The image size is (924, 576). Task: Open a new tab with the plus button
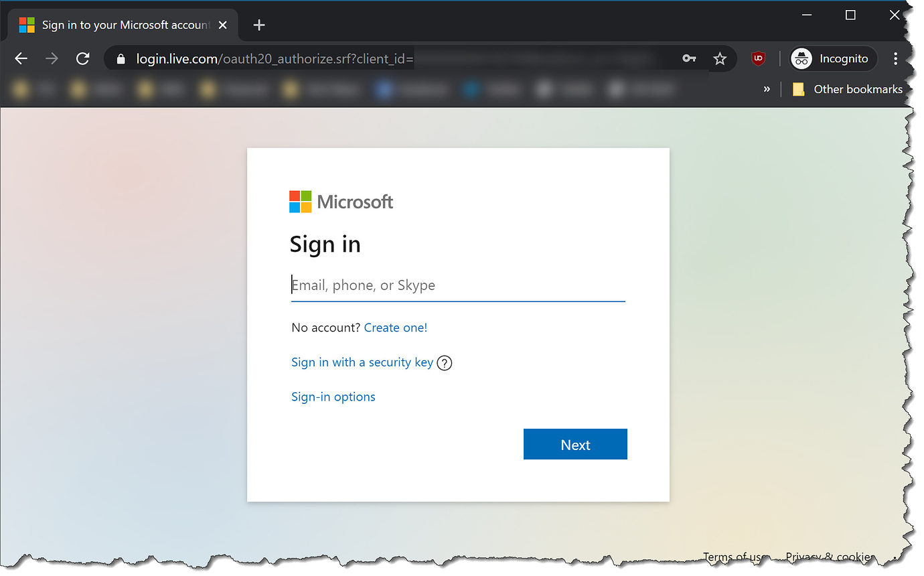point(259,25)
